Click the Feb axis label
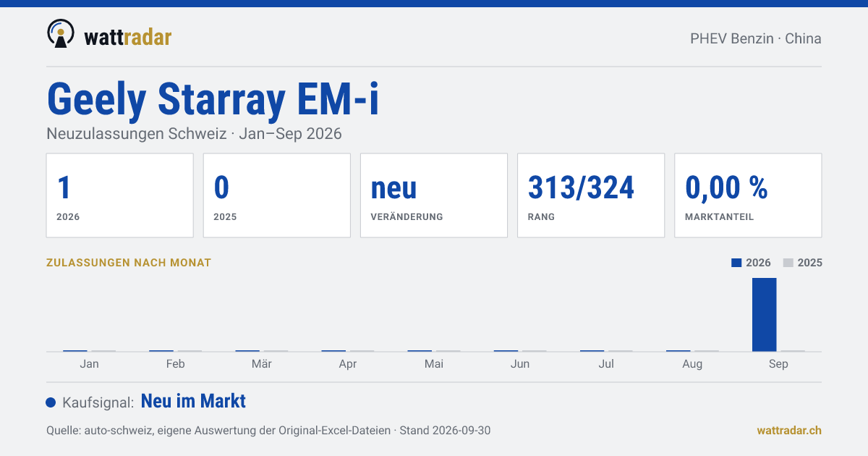The width and height of the screenshot is (868, 456). click(x=175, y=364)
